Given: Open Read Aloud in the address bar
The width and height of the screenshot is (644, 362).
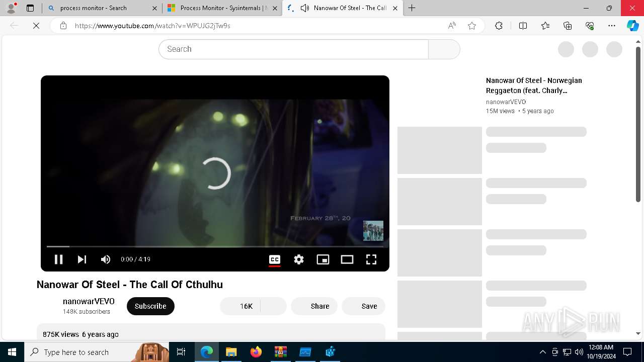Looking at the screenshot, I should click(452, 26).
